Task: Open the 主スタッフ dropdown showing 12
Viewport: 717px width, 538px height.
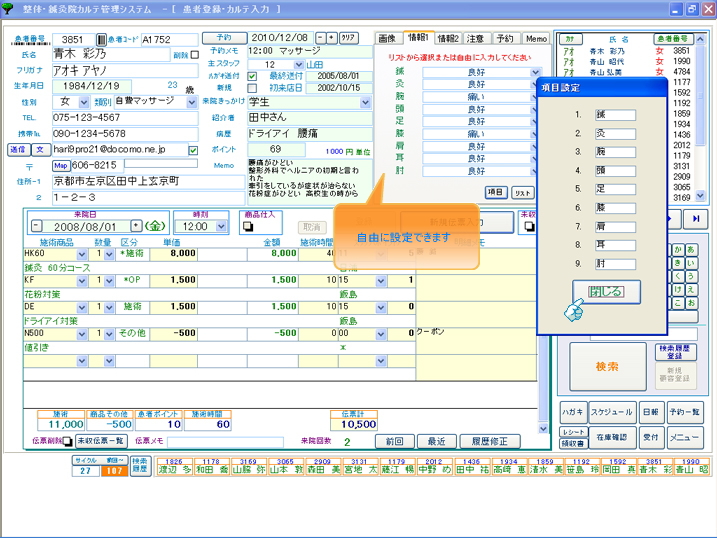Action: (299, 64)
